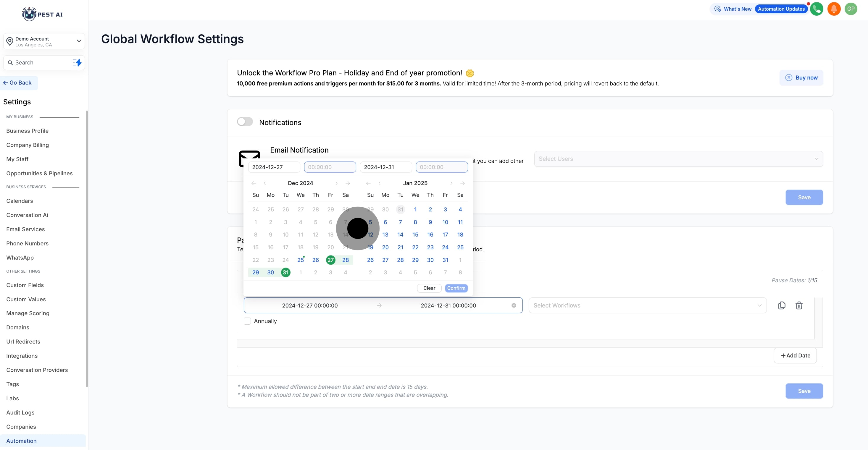Open the Select Users dropdown
868x450 pixels.
pos(678,159)
